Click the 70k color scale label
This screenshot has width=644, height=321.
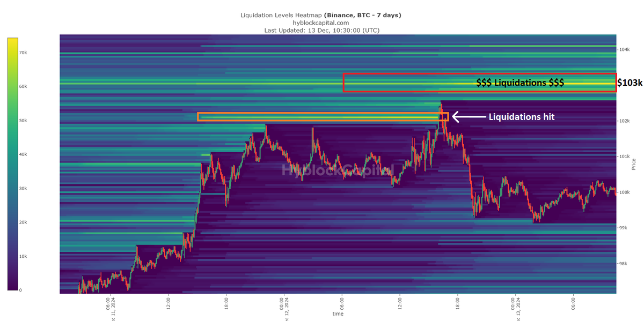(x=24, y=53)
